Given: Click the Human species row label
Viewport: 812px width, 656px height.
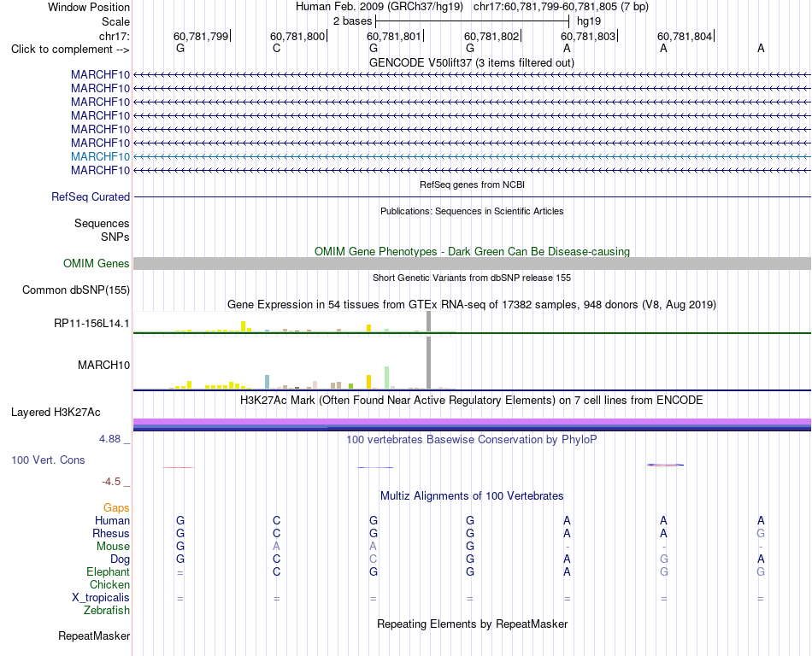Looking at the screenshot, I should (112, 520).
